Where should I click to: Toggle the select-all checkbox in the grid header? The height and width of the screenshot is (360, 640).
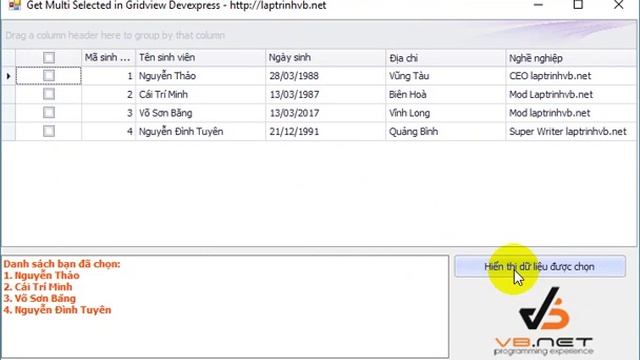(x=49, y=58)
